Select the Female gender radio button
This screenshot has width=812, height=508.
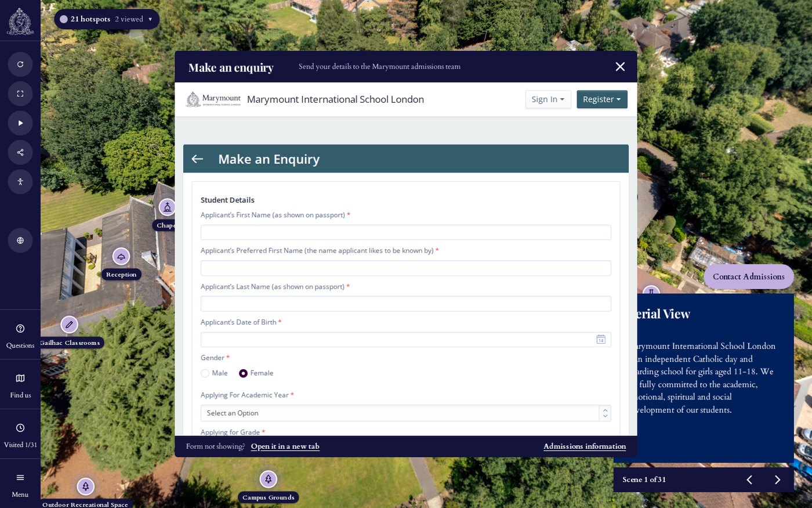(243, 373)
